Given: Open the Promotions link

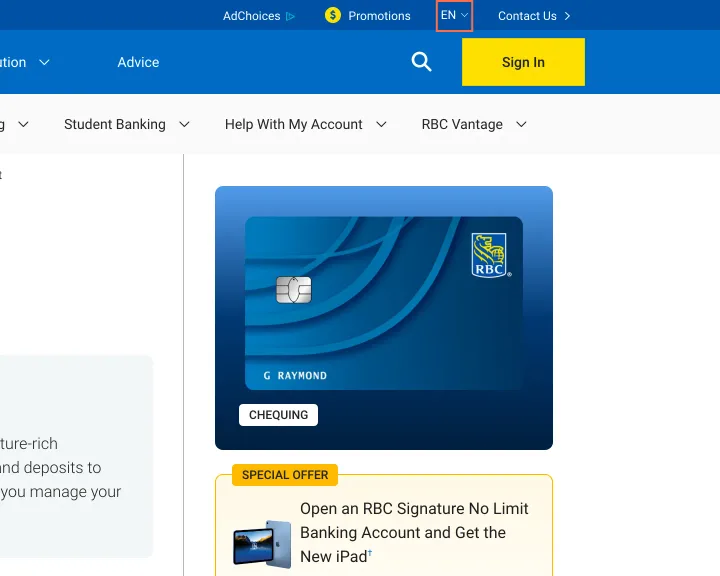Looking at the screenshot, I should (367, 16).
